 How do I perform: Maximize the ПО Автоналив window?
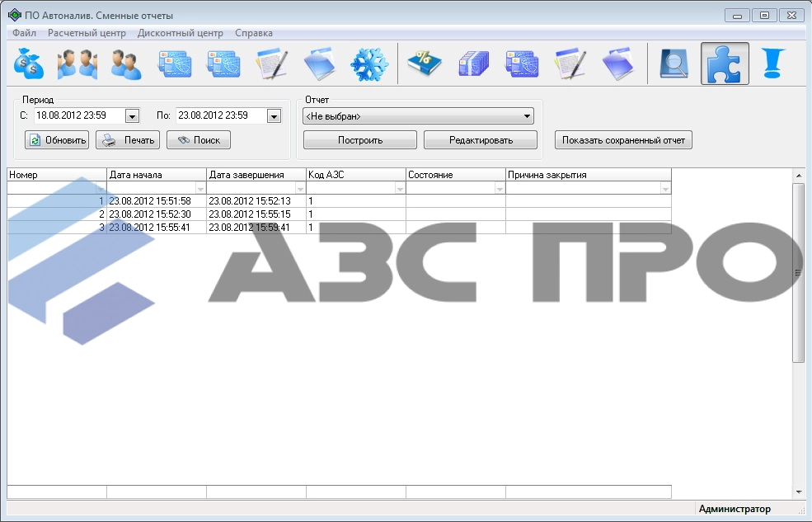[x=764, y=16]
